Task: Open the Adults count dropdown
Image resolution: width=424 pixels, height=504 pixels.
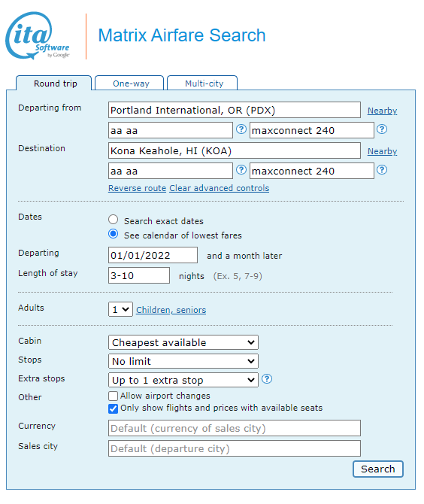Action: (x=120, y=309)
